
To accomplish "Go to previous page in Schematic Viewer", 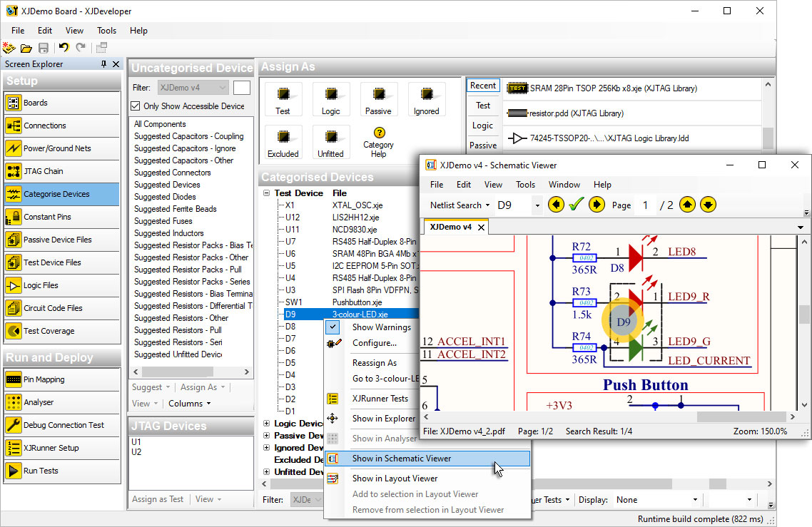I will pos(687,205).
